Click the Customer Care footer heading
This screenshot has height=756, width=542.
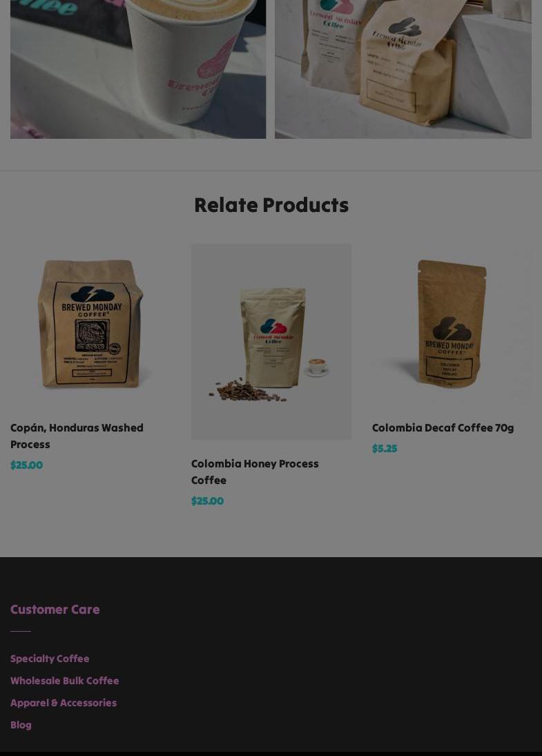click(x=55, y=610)
